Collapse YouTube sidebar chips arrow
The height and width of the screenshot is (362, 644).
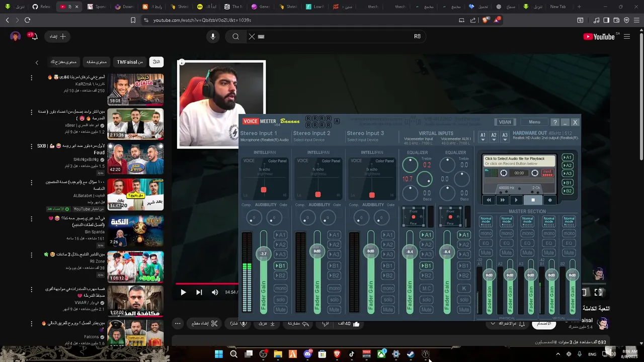pos(37,62)
